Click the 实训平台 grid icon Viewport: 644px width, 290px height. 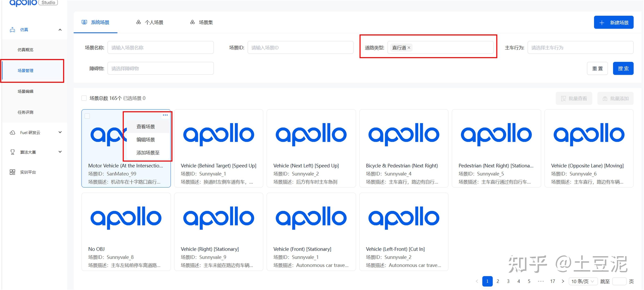click(12, 172)
